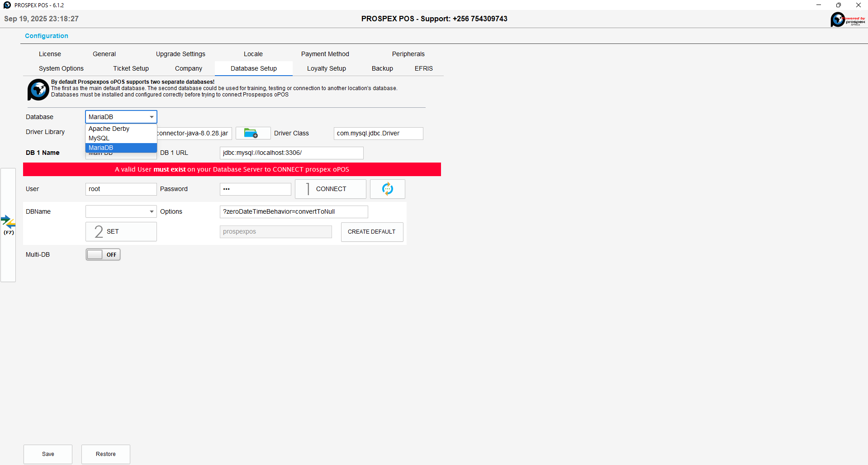Open the Peripherals tab

tap(408, 54)
